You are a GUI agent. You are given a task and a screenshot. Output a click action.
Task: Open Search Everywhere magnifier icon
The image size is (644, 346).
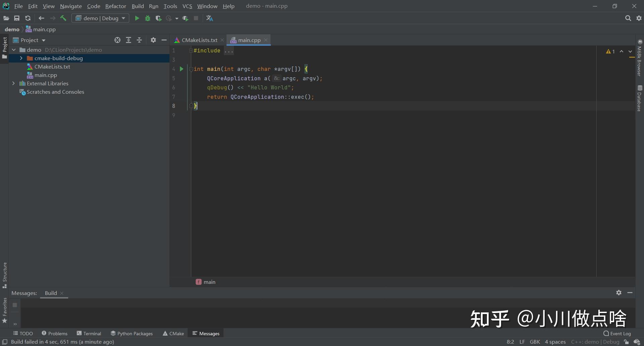[628, 18]
